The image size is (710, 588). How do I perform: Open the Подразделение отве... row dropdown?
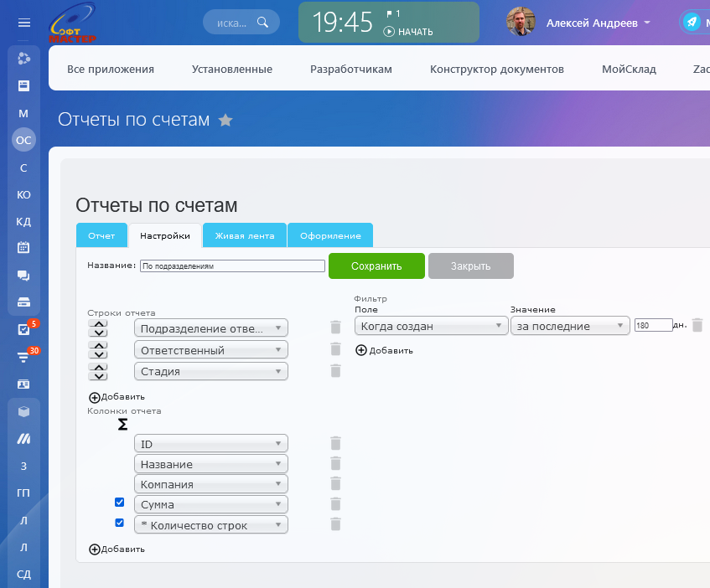(x=211, y=328)
